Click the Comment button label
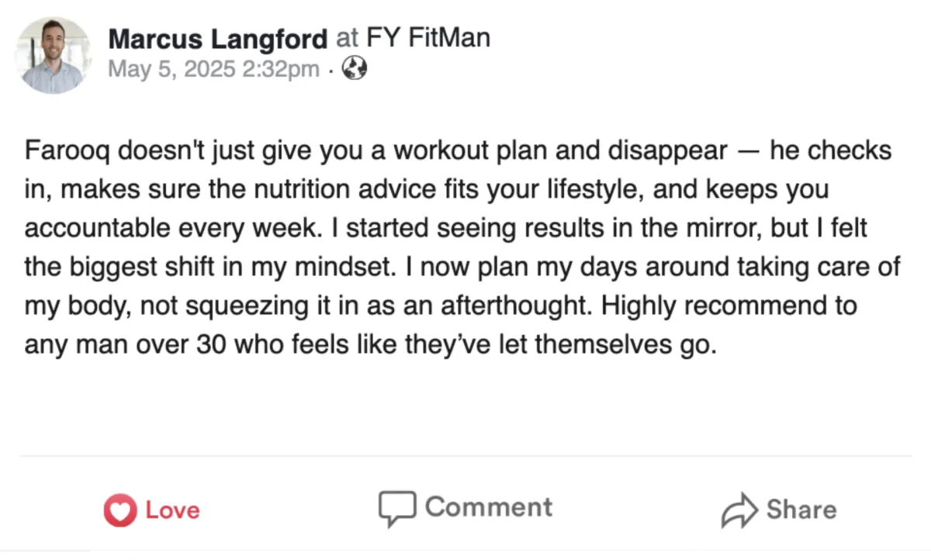931x560 pixels. [x=489, y=507]
